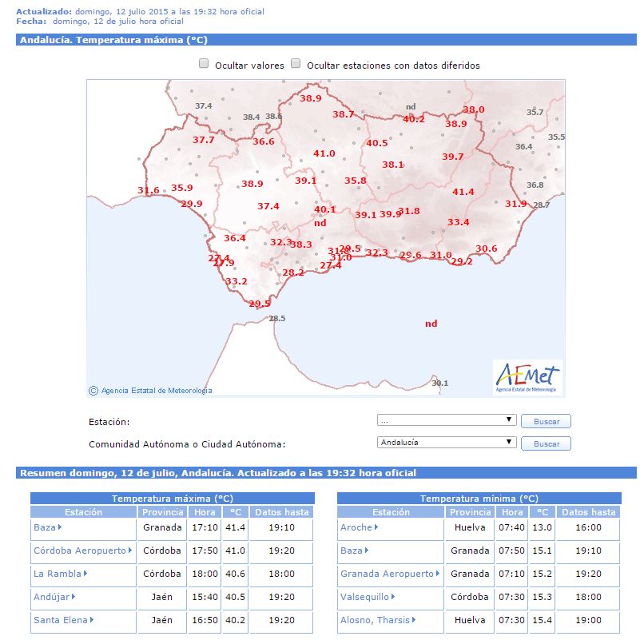
Task: Open the Estación dropdown list
Action: [x=447, y=419]
